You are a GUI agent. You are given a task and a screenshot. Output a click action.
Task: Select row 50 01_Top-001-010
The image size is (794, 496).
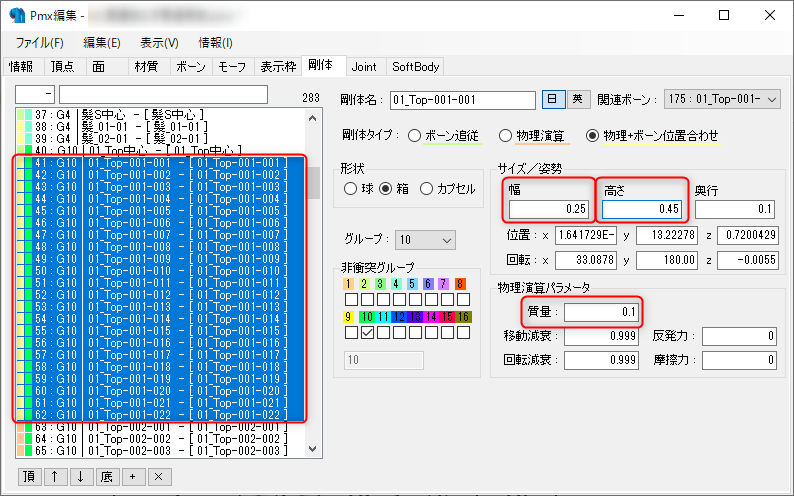click(160, 271)
